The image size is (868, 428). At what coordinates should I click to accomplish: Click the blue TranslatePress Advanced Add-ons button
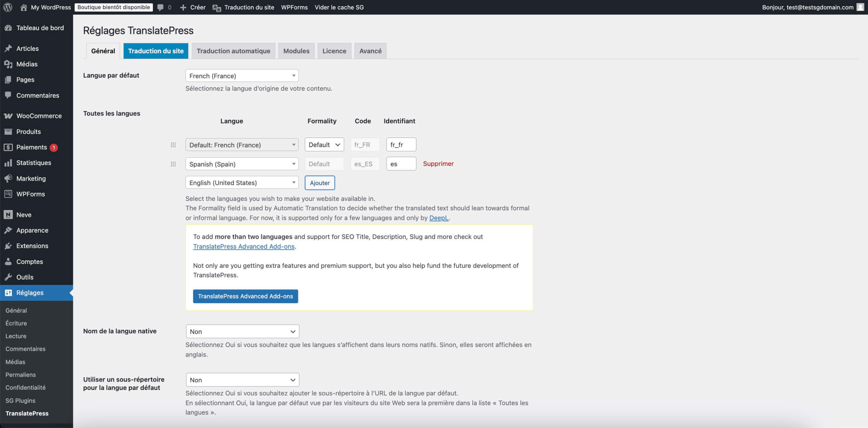click(245, 296)
